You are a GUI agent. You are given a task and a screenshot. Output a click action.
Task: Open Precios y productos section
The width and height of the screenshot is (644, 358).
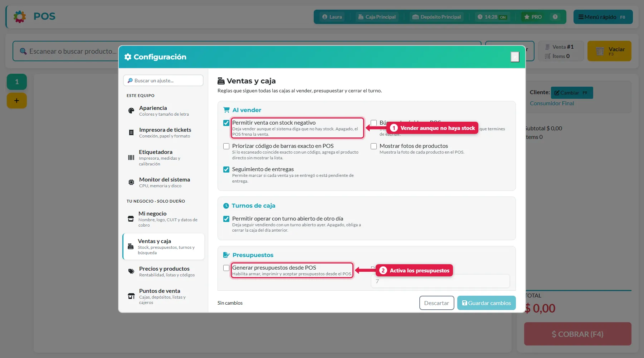pyautogui.click(x=164, y=272)
